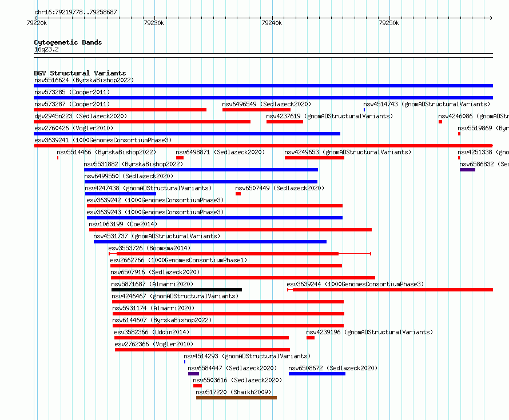The width and height of the screenshot is (509, 420).
Task: Click the red bar under esv3582366
Action: [201, 338]
